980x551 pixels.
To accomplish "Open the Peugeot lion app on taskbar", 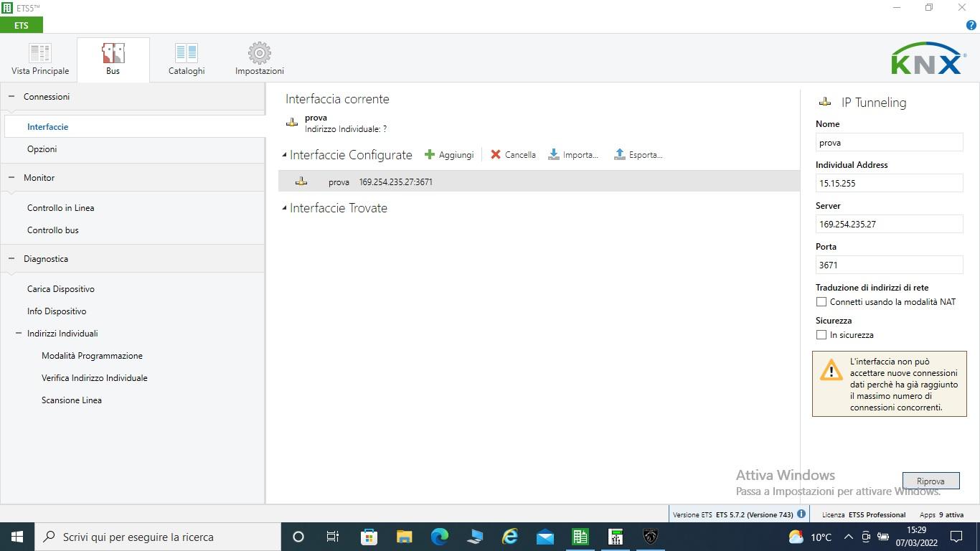I will [x=650, y=537].
